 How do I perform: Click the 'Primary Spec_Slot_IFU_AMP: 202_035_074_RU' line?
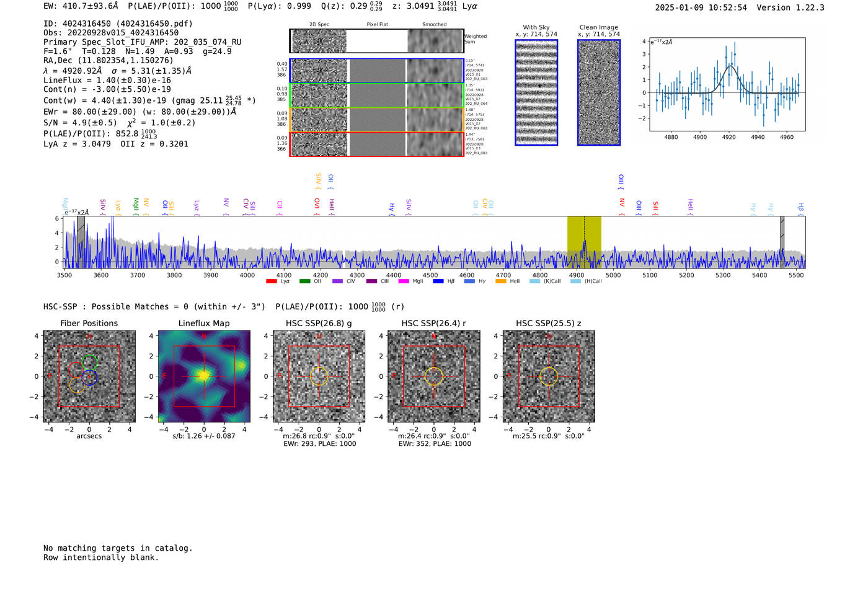[x=143, y=42]
